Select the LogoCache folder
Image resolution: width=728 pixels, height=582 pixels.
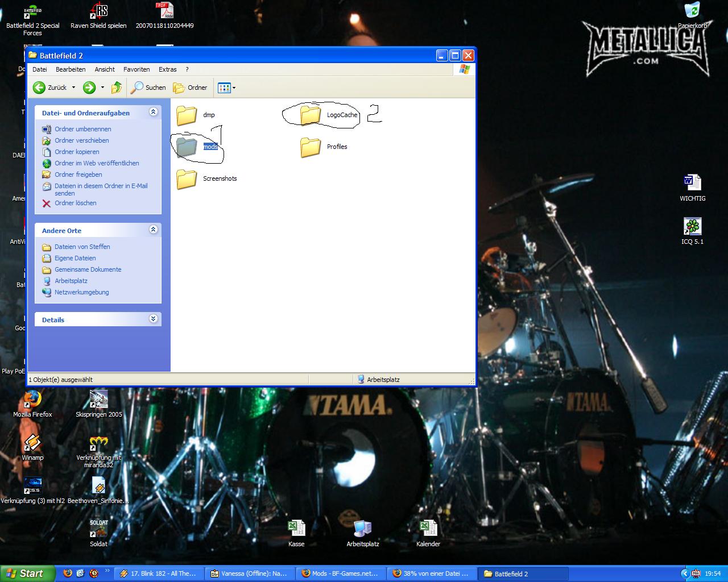point(311,115)
